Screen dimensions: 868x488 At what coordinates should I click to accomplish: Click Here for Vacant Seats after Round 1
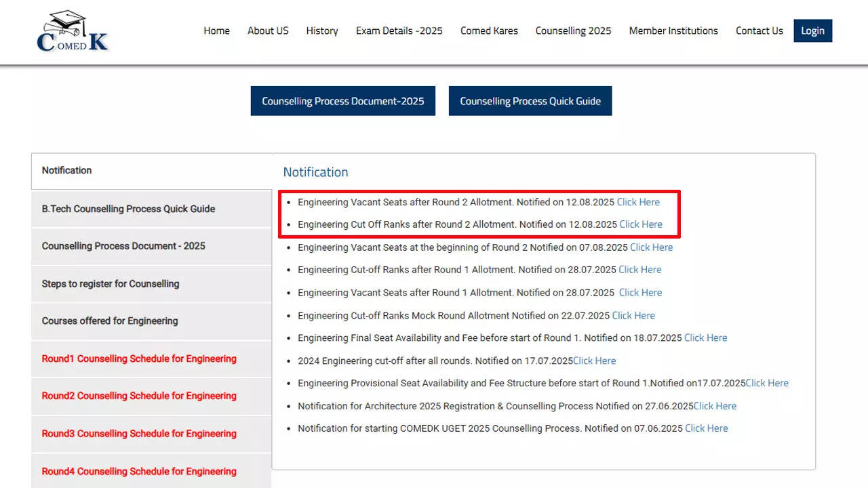pyautogui.click(x=641, y=293)
